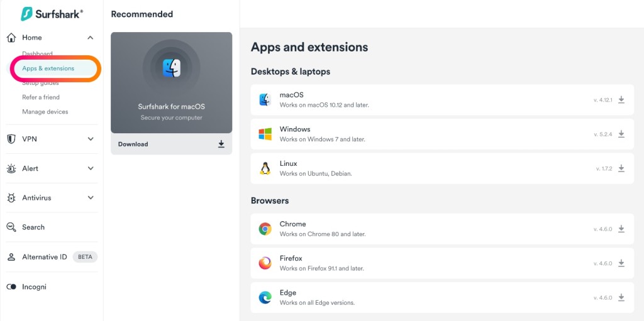
Task: Click the Alert label in sidebar
Action: (x=30, y=168)
